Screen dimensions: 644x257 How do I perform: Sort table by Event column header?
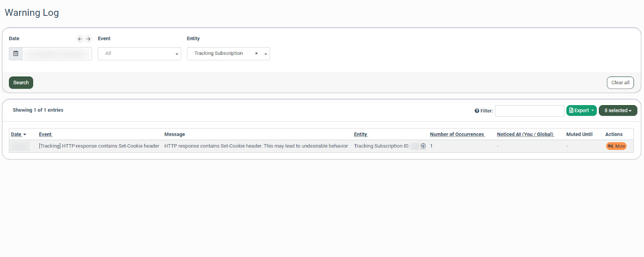click(x=45, y=135)
